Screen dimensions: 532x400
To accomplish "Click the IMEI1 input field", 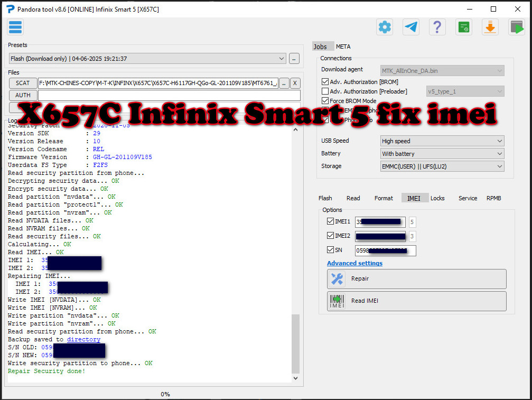I will coord(380,222).
